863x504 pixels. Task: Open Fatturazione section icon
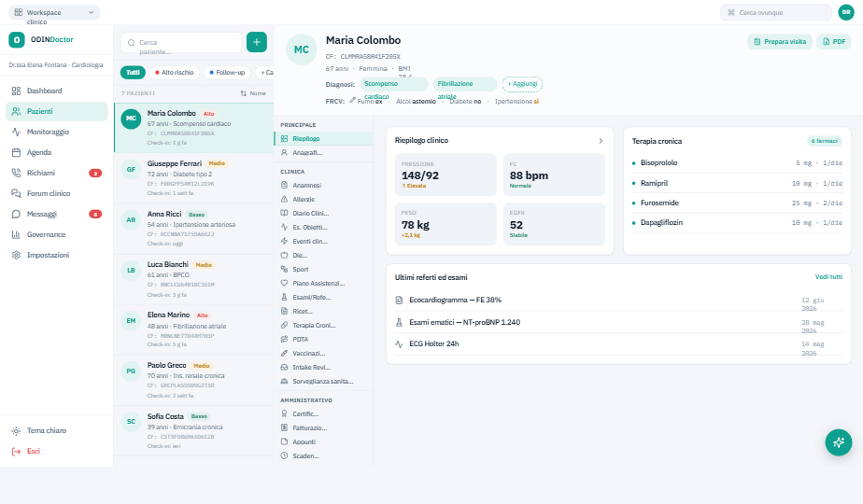pos(284,427)
